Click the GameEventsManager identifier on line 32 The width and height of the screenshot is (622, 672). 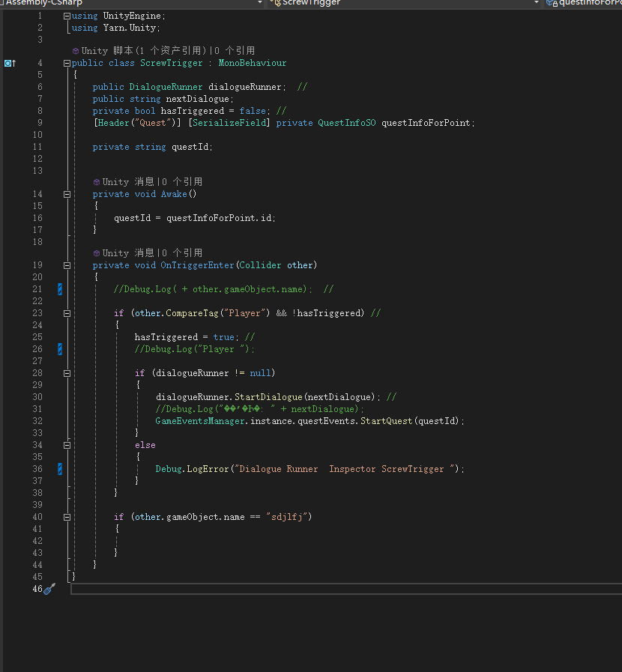click(x=200, y=421)
